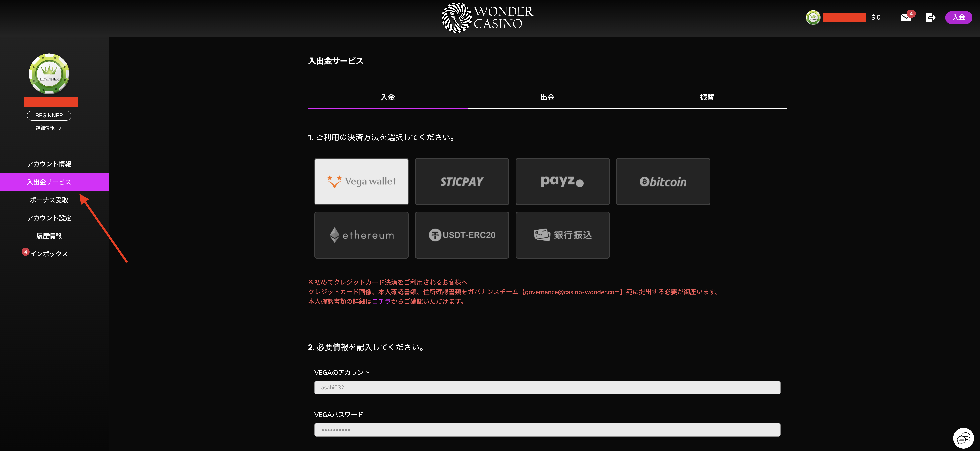Click the large BEGINNER chip avatar in sidebar
The image size is (980, 451).
(x=49, y=74)
